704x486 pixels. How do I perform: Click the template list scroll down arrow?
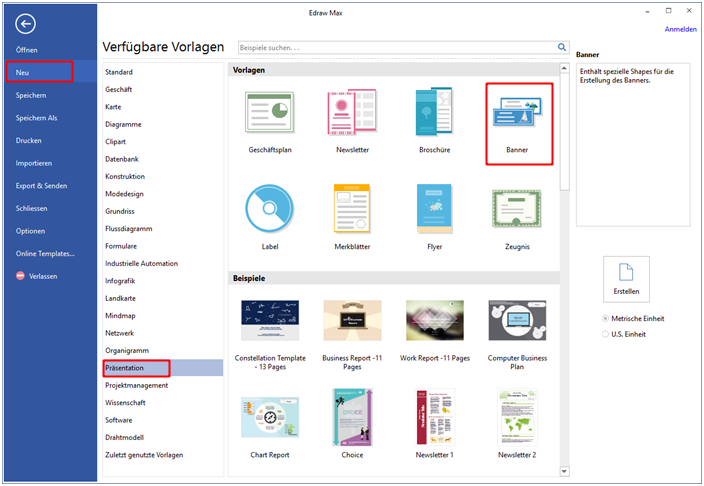pos(564,471)
